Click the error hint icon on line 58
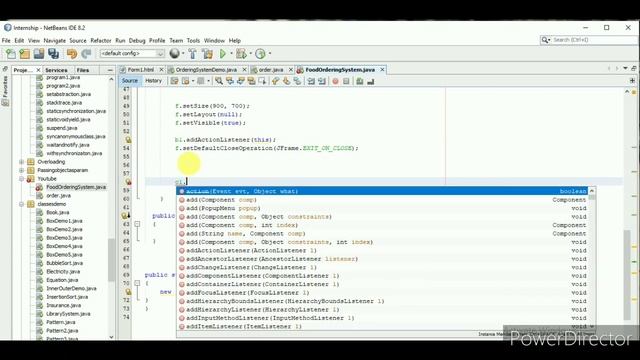 pyautogui.click(x=128, y=182)
